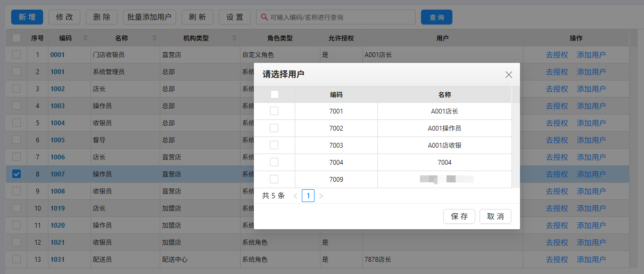644x274 pixels.
Task: Click 添加用户 for row 13 配送员
Action: pyautogui.click(x=591, y=259)
